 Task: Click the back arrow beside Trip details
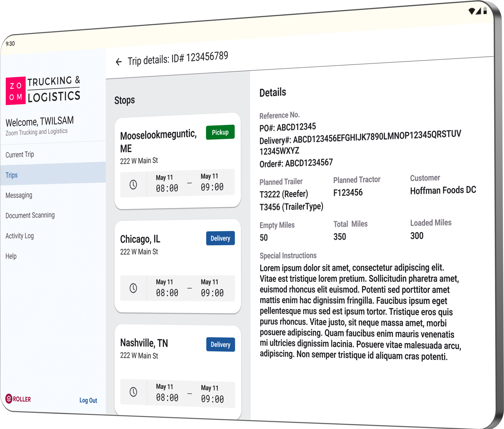click(x=119, y=62)
